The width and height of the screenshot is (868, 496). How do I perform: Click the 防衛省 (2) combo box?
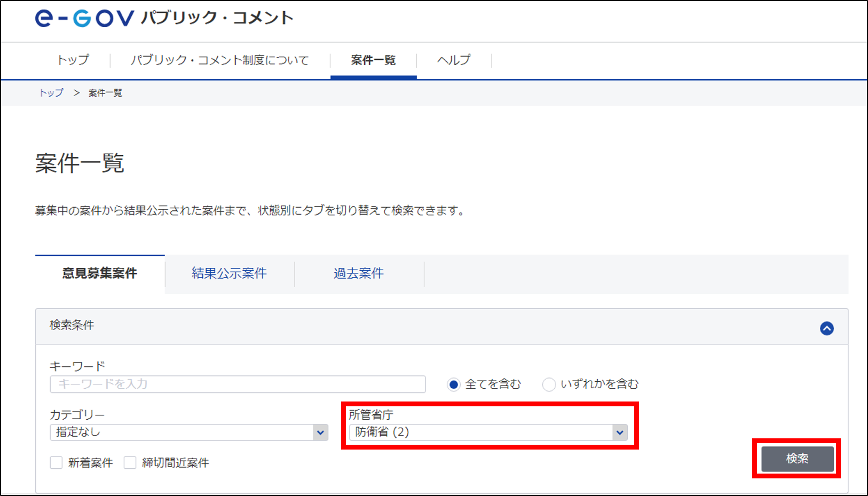[x=488, y=432]
